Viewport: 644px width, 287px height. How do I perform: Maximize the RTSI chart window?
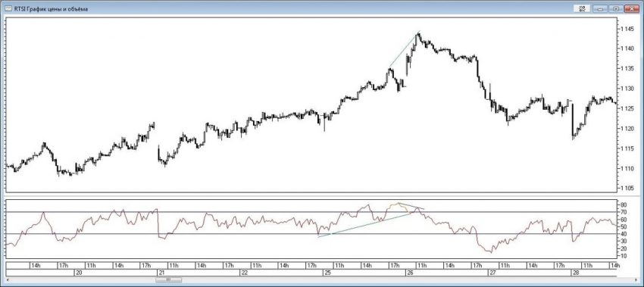pos(616,8)
